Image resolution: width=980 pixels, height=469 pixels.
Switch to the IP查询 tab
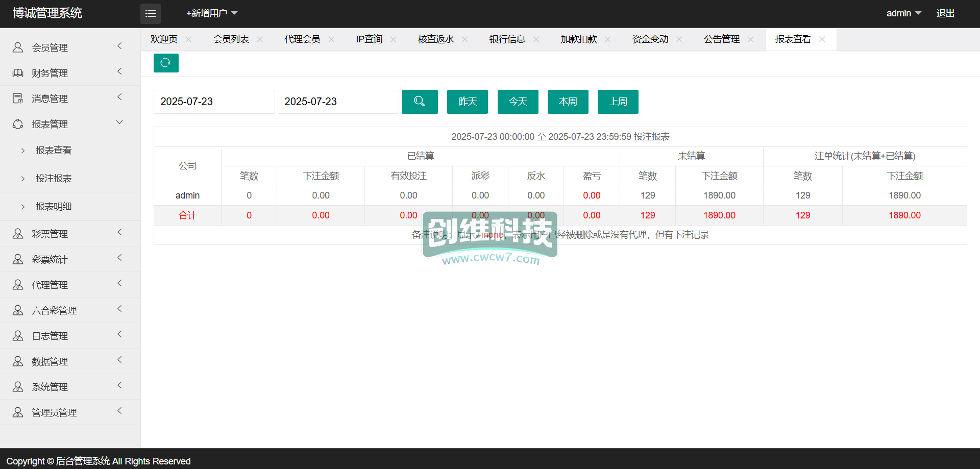369,39
